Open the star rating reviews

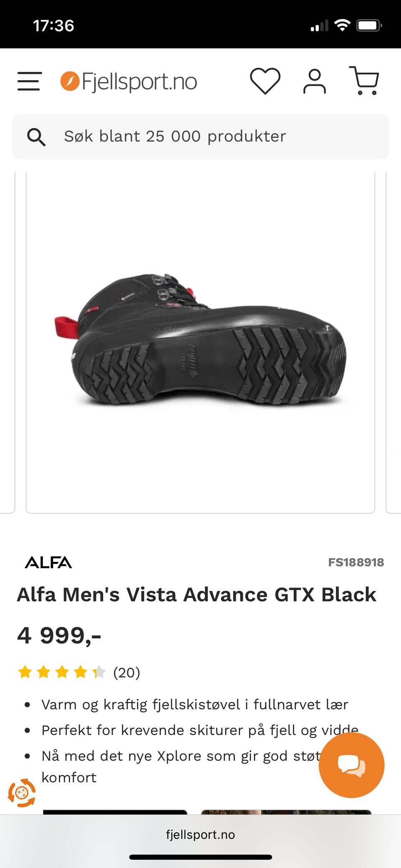coord(61,672)
